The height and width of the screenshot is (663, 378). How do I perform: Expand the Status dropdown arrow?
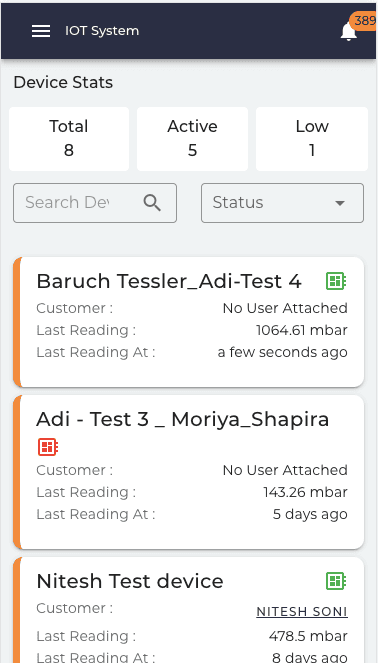340,203
